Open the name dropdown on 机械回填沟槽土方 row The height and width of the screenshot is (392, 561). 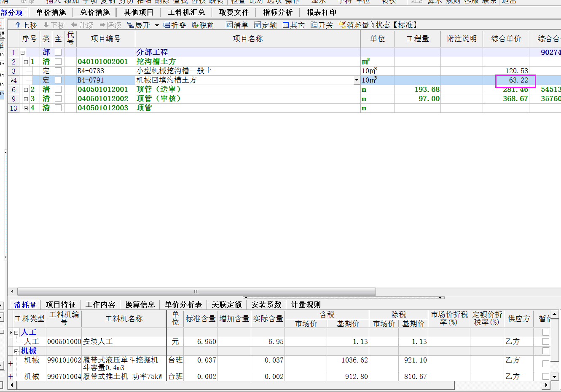click(x=357, y=80)
